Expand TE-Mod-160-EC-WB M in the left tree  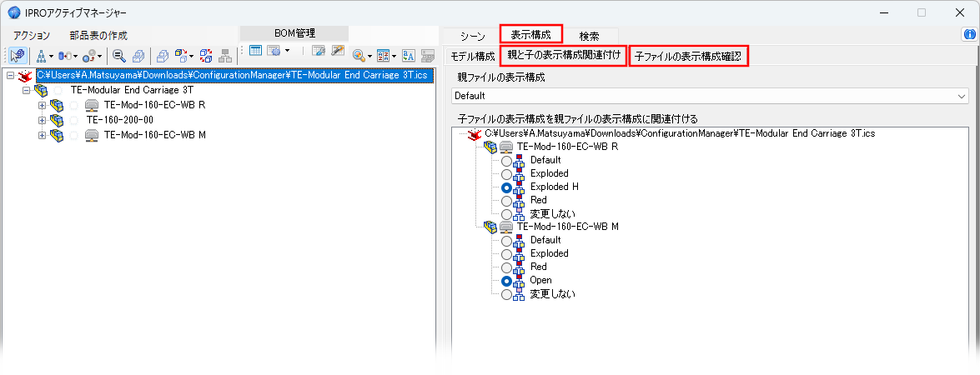43,135
